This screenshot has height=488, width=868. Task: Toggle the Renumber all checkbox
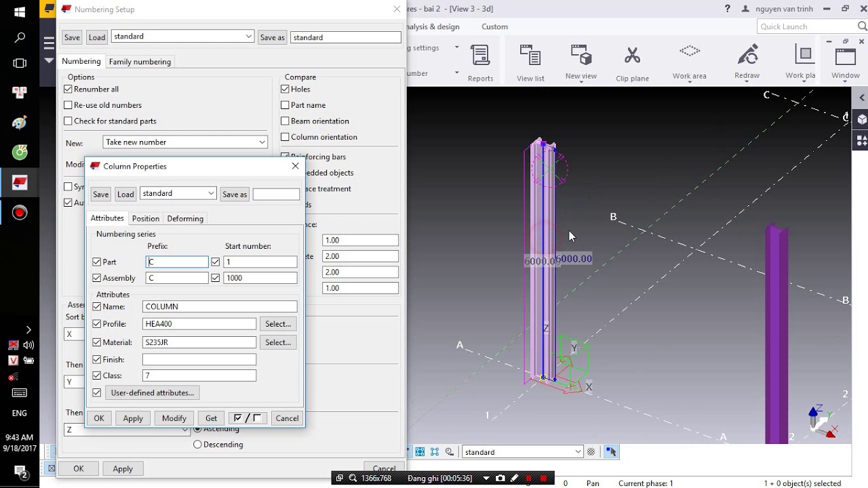tap(68, 89)
